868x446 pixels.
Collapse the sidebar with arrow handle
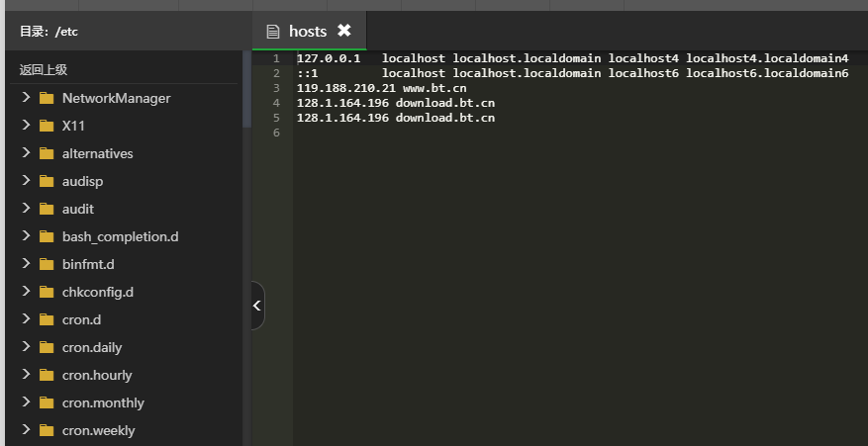point(257,306)
